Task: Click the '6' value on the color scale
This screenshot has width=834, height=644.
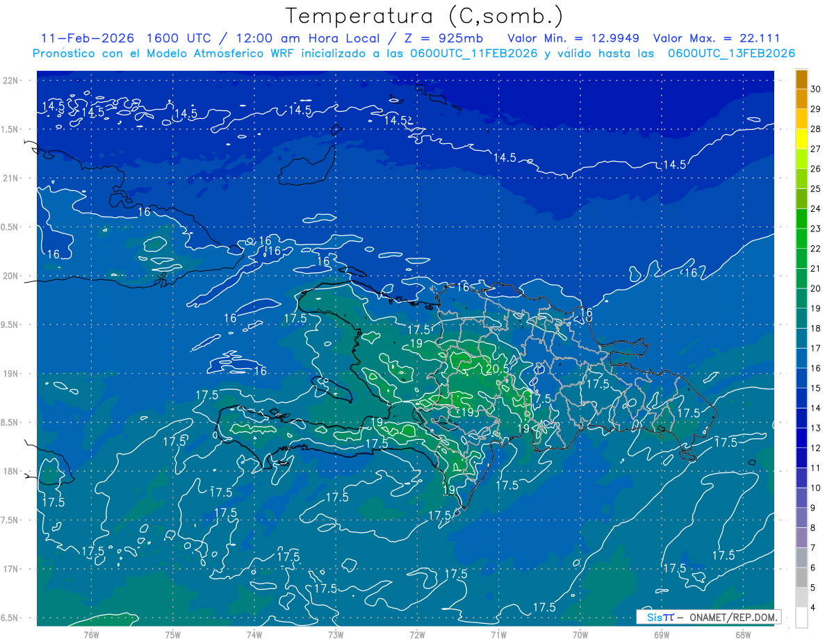Action: [813, 568]
